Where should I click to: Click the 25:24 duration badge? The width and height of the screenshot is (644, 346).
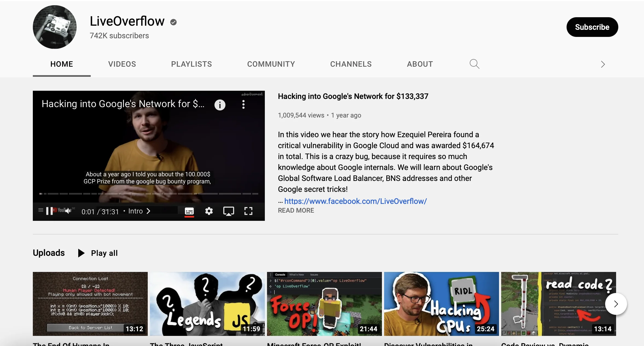tap(486, 329)
